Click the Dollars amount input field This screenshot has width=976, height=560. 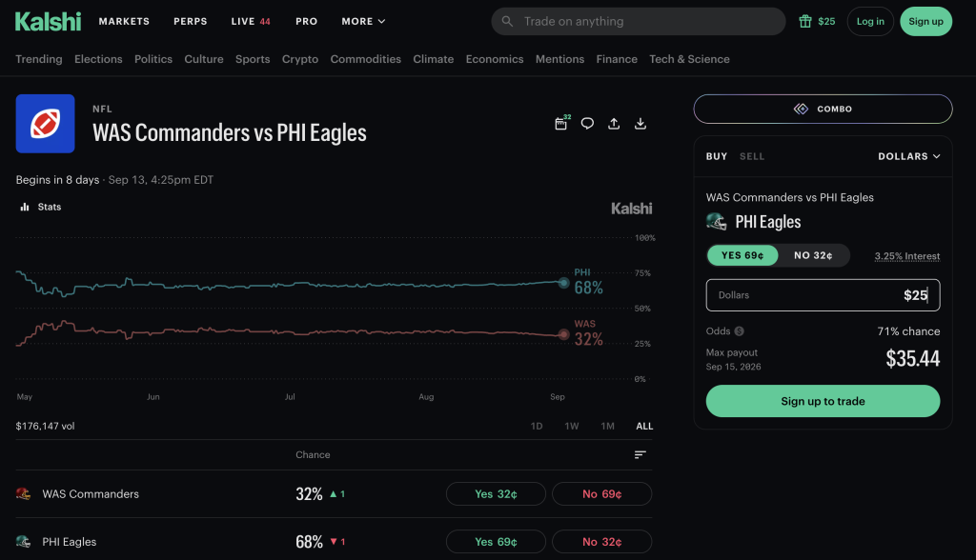click(x=823, y=295)
